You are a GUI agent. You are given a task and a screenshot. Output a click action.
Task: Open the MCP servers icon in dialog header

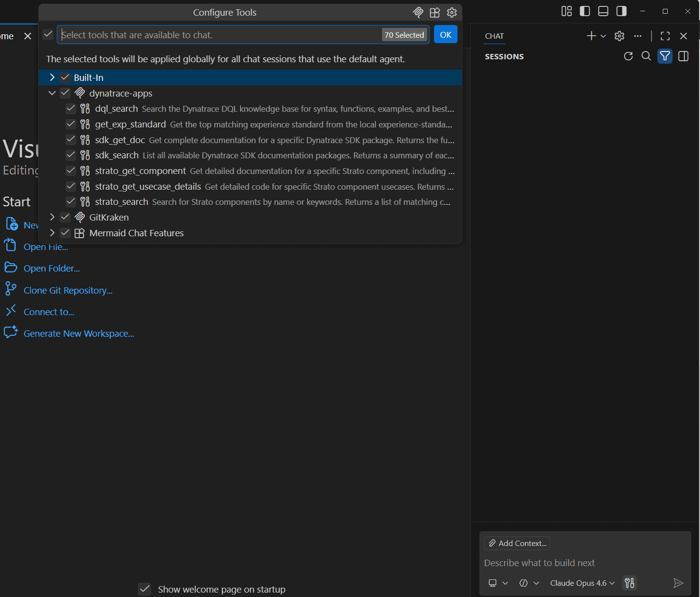418,12
